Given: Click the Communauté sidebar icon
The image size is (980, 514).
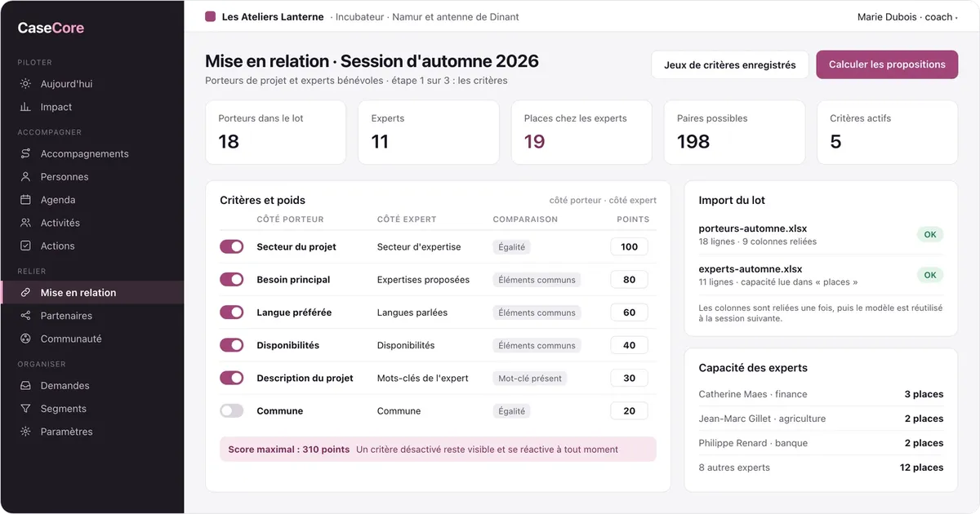Looking at the screenshot, I should pyautogui.click(x=25, y=339).
